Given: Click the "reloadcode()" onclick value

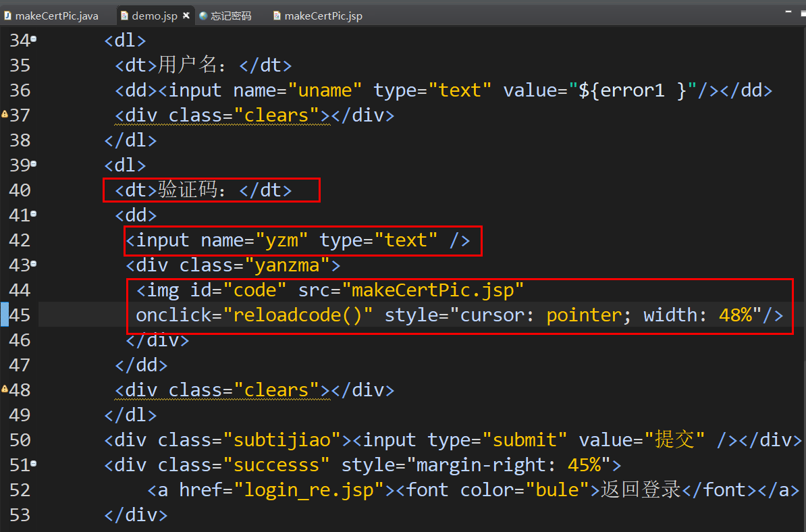Looking at the screenshot, I should 298,315.
